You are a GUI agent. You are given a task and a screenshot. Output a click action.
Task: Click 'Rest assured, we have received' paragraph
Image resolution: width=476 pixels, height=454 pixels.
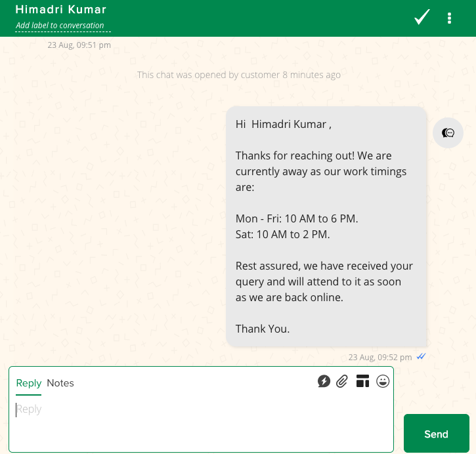coord(324,281)
